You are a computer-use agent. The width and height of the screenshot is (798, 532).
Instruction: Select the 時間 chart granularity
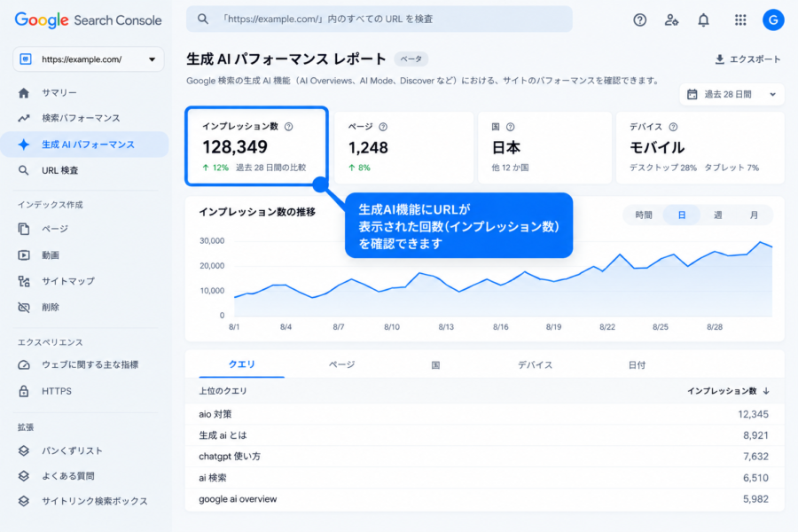[x=644, y=215]
